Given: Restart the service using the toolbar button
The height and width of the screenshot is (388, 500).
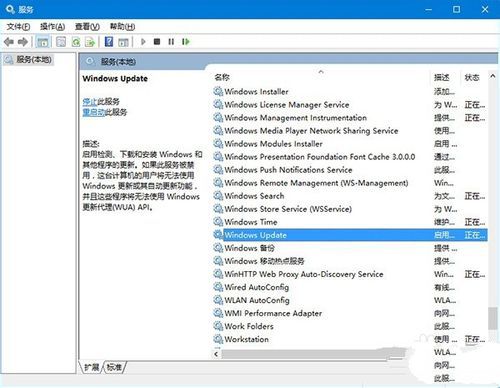Looking at the screenshot, I should (x=186, y=42).
